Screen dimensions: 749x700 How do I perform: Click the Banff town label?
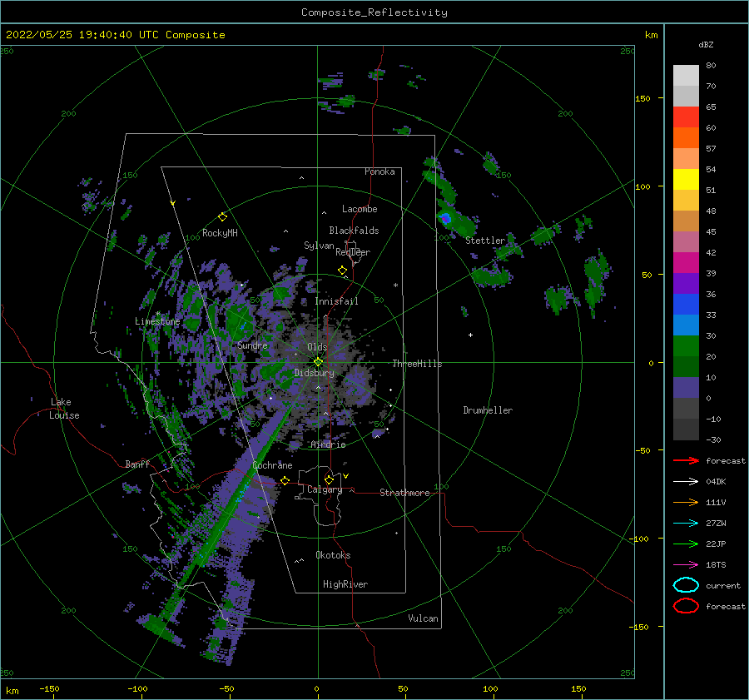(x=137, y=464)
